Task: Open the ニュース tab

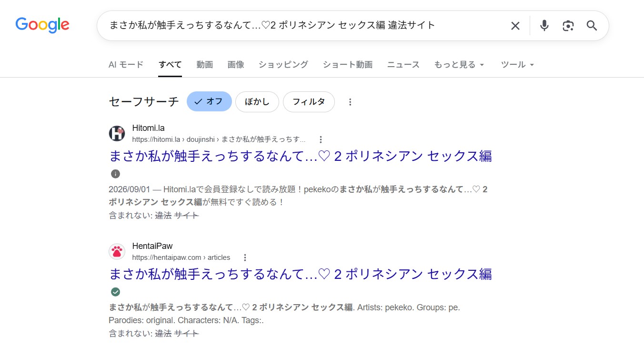Action: coord(403,65)
